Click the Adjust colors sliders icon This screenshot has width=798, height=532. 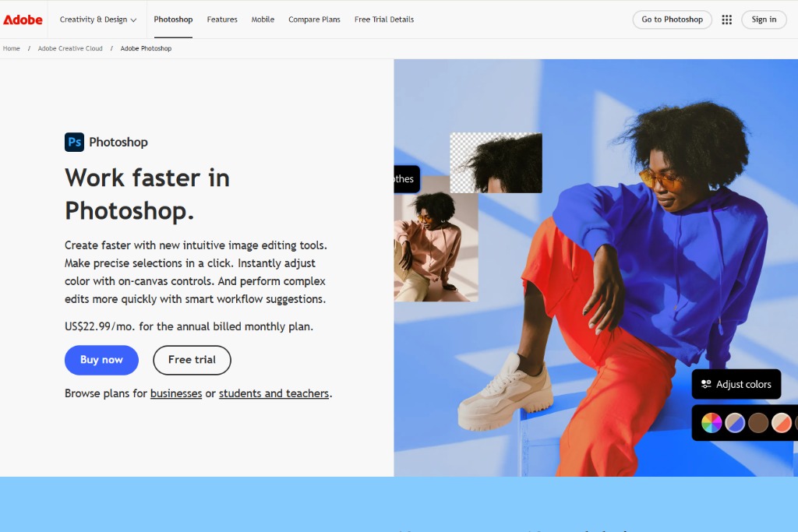click(x=706, y=384)
